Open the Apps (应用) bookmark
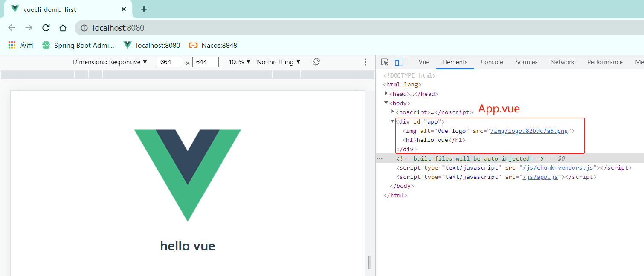Image resolution: width=644 pixels, height=276 pixels. click(x=20, y=45)
